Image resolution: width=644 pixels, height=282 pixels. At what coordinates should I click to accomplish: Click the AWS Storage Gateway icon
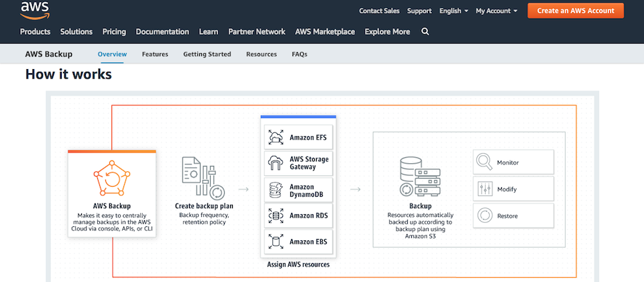[276, 162]
